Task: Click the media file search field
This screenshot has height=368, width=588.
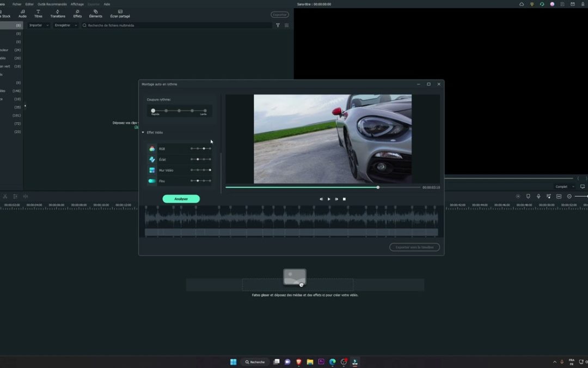Action: [176, 25]
